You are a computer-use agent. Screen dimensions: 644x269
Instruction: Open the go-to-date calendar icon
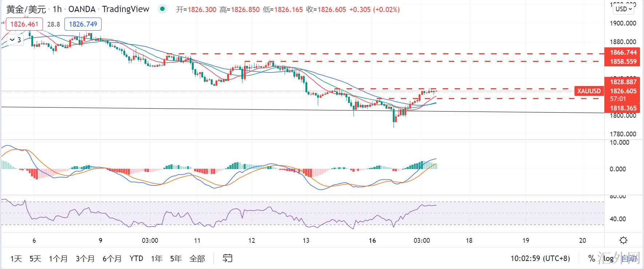228,258
